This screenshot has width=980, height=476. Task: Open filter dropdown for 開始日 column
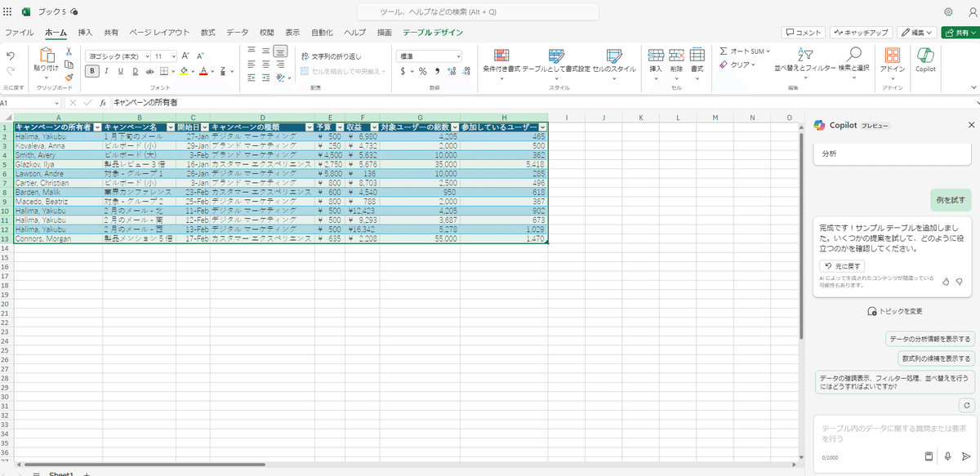(204, 127)
